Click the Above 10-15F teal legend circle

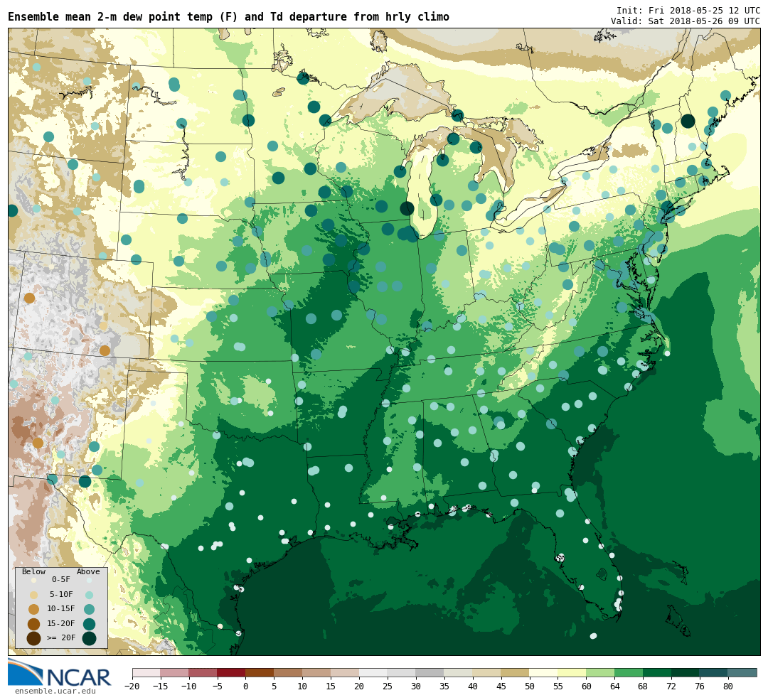point(89,610)
